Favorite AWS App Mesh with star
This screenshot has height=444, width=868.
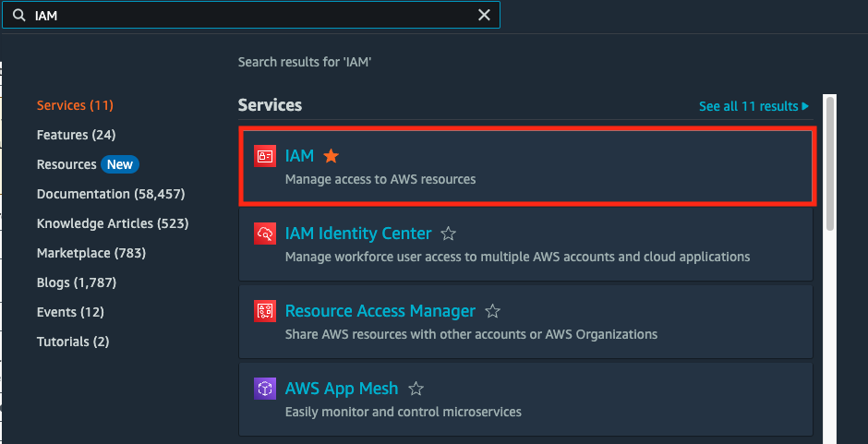(416, 389)
